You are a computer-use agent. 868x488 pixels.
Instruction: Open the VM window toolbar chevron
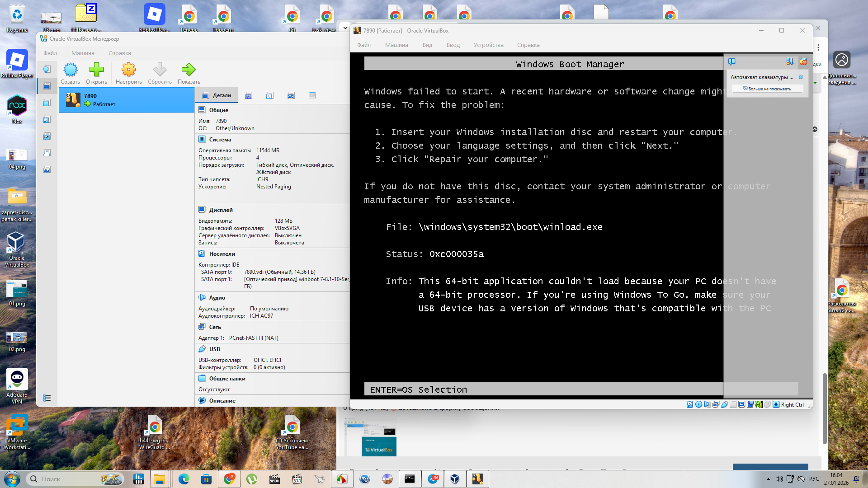pos(345,28)
